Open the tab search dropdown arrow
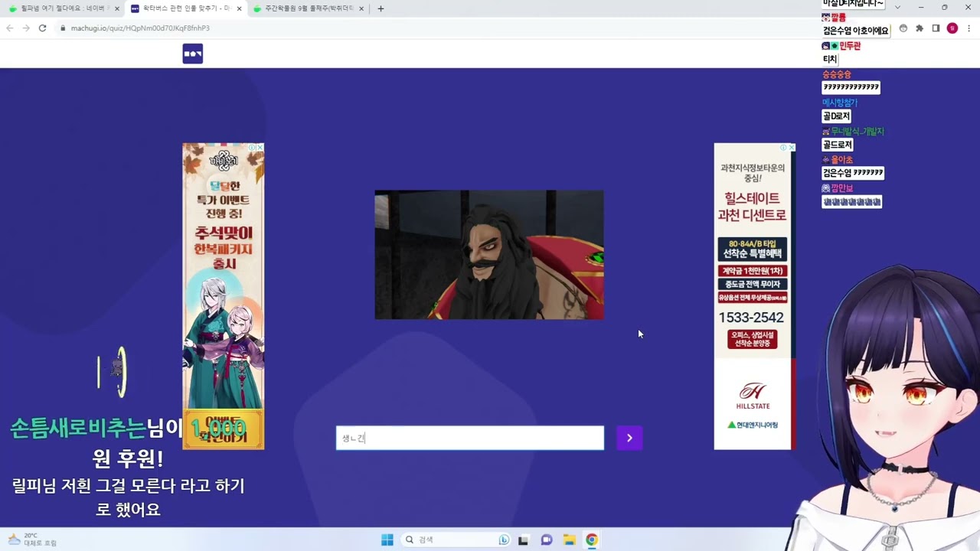This screenshot has width=980, height=551. (x=897, y=8)
